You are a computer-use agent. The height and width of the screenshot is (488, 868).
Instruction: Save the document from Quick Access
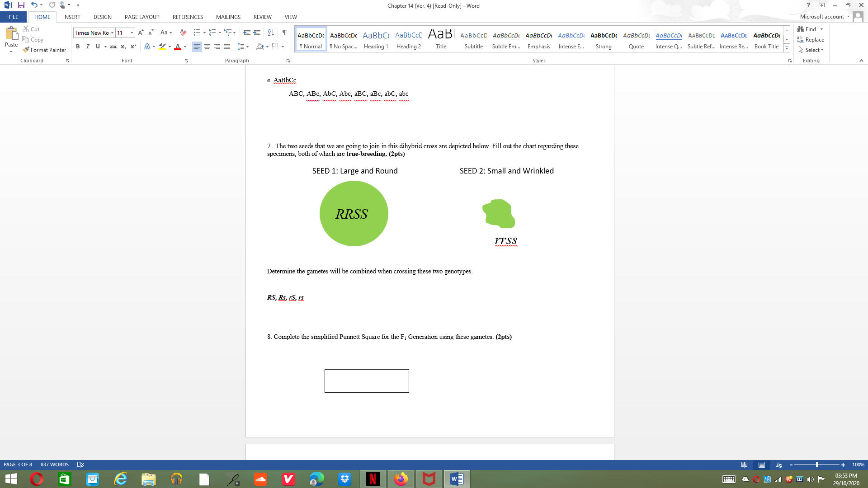point(21,5)
